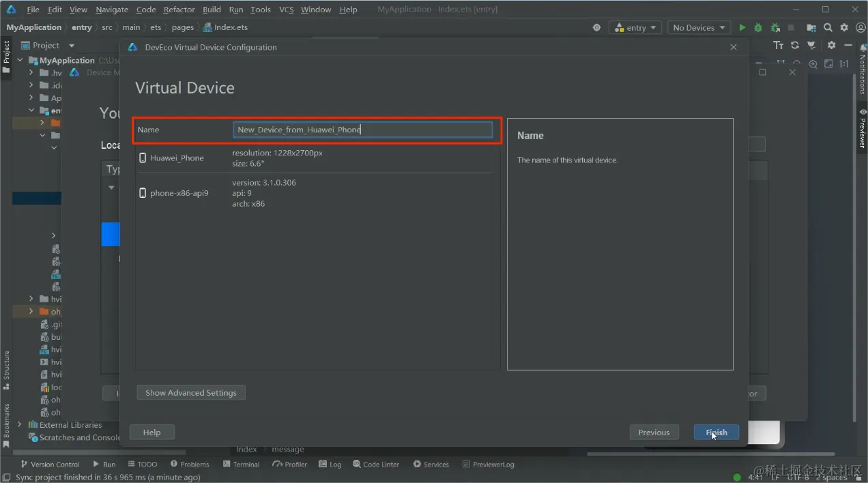Open the Run tool window tab
Viewport: 868px width, 483px height.
click(x=104, y=465)
